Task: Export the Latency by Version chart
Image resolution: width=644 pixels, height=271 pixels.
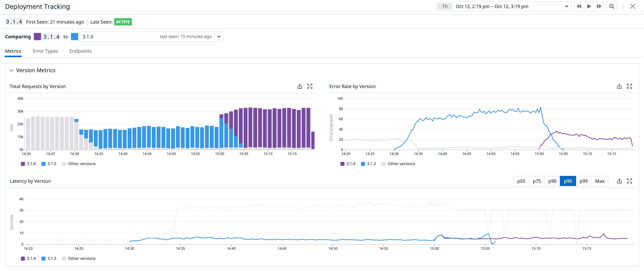Action: (x=620, y=181)
